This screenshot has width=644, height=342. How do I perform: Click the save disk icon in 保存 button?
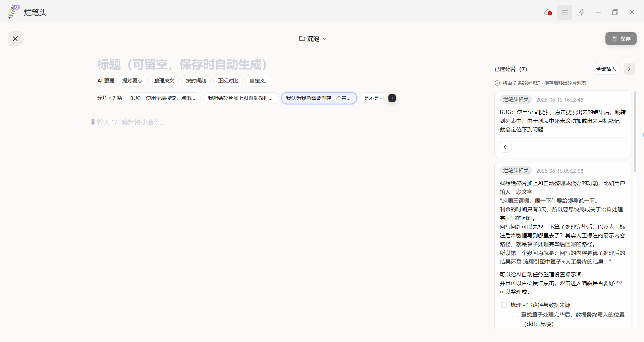point(614,39)
